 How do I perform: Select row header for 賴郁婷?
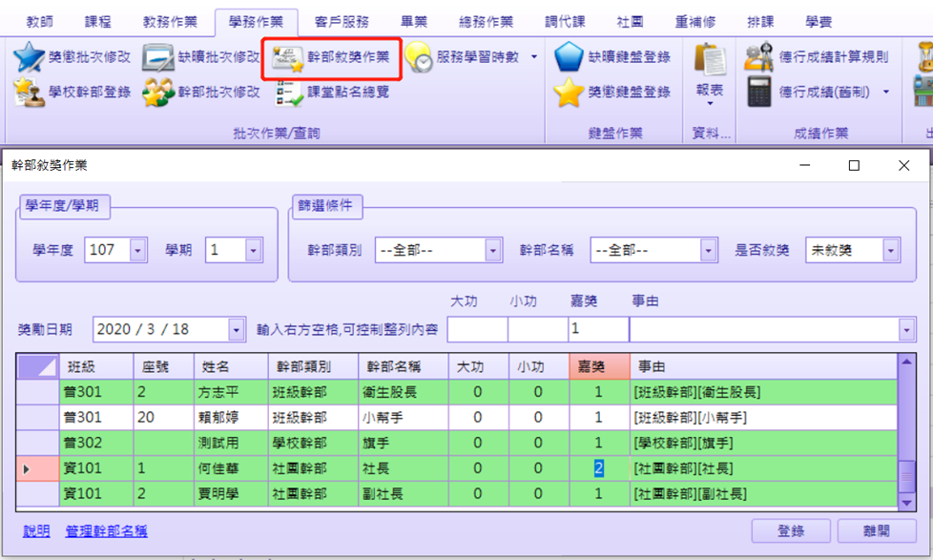(38, 418)
